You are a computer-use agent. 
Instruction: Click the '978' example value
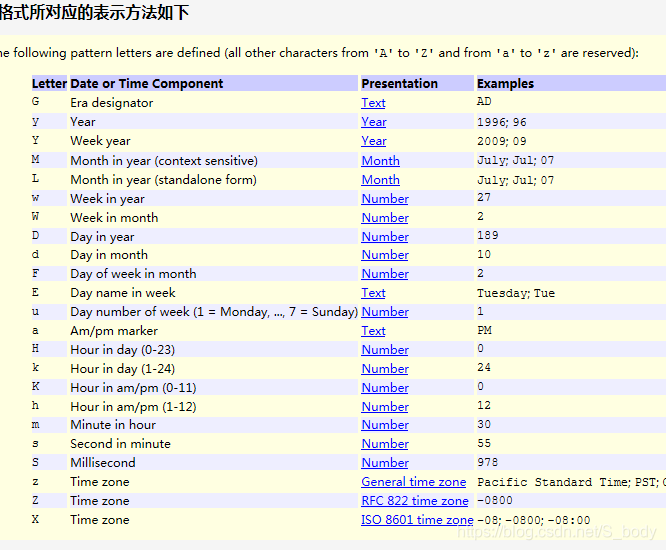(x=488, y=462)
